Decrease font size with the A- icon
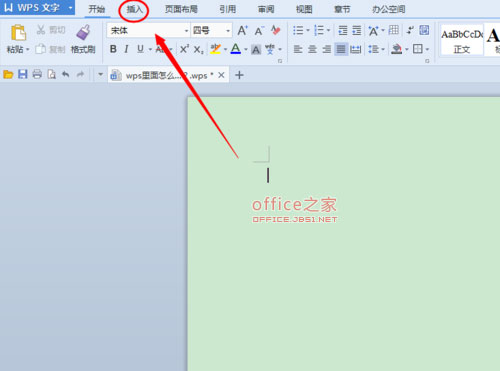 (259, 31)
